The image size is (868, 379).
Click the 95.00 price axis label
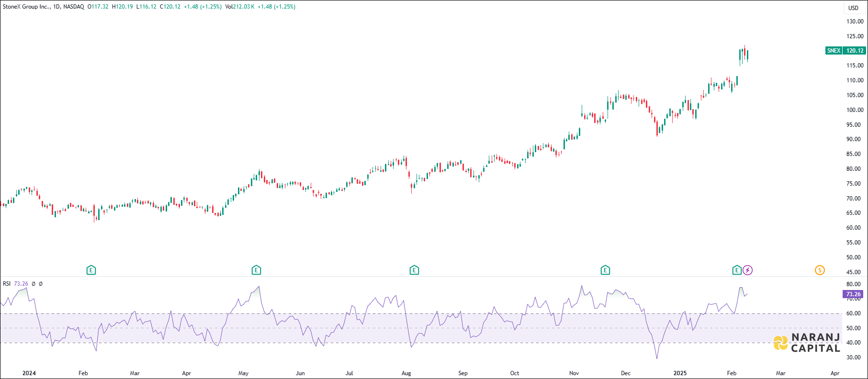point(854,125)
